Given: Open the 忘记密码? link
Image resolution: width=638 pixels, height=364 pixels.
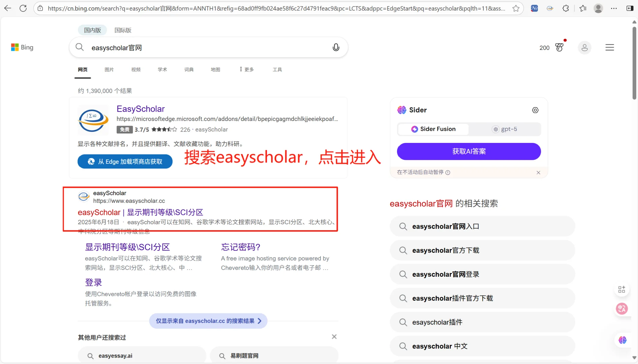Looking at the screenshot, I should tap(240, 247).
